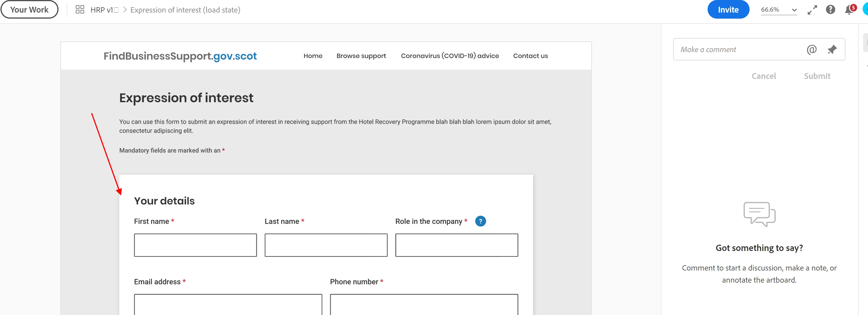
Task: Click the FindBusinessSupport.gov.scot logo
Action: click(x=180, y=56)
